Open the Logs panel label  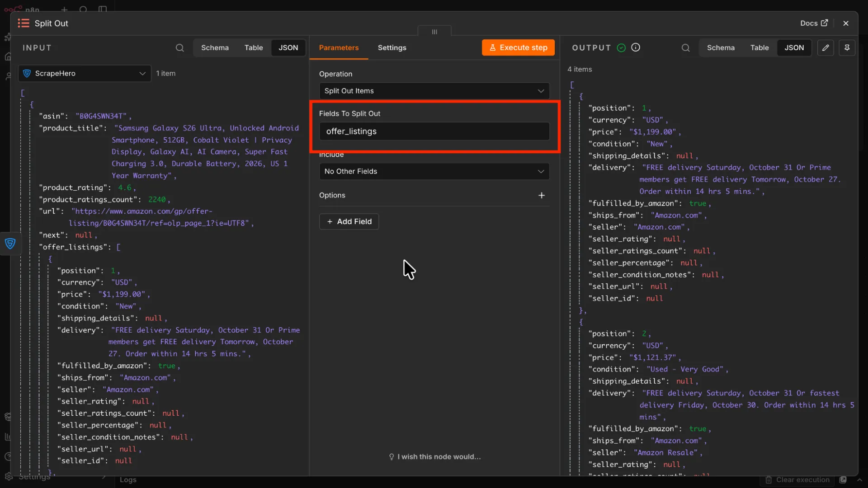click(x=128, y=480)
